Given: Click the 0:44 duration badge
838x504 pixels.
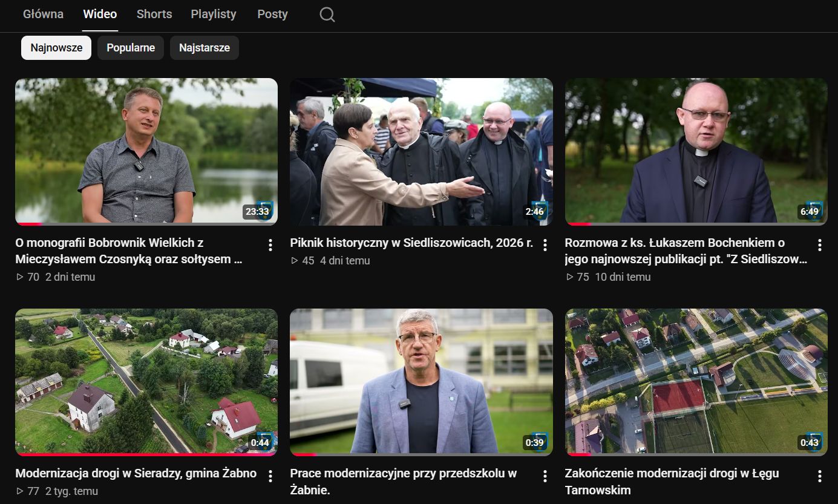Looking at the screenshot, I should tap(260, 442).
